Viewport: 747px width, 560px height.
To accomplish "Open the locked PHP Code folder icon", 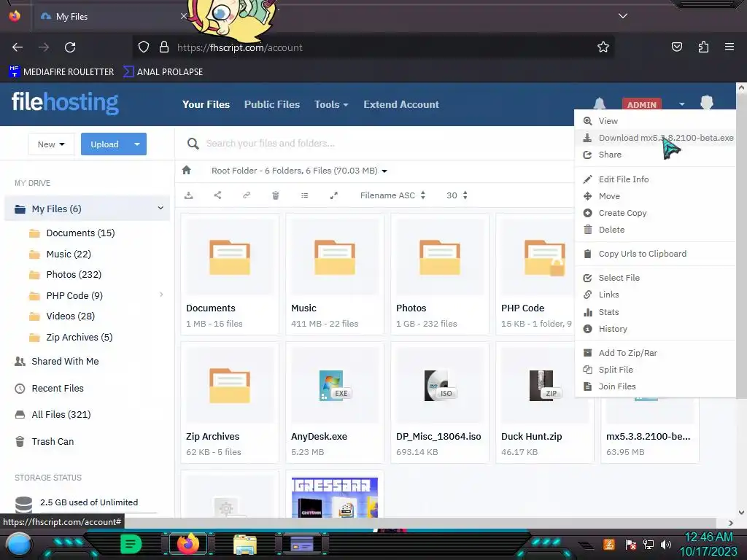I will coord(544,257).
